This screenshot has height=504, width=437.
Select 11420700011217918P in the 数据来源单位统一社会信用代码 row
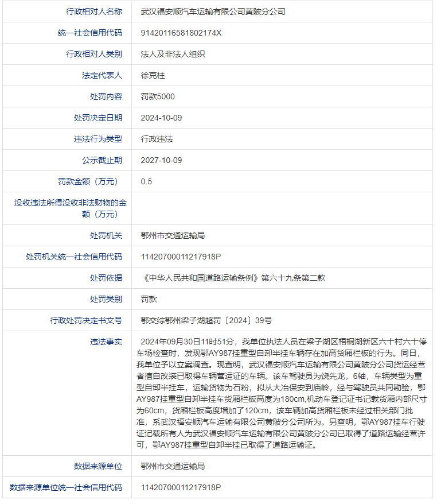[x=181, y=487]
